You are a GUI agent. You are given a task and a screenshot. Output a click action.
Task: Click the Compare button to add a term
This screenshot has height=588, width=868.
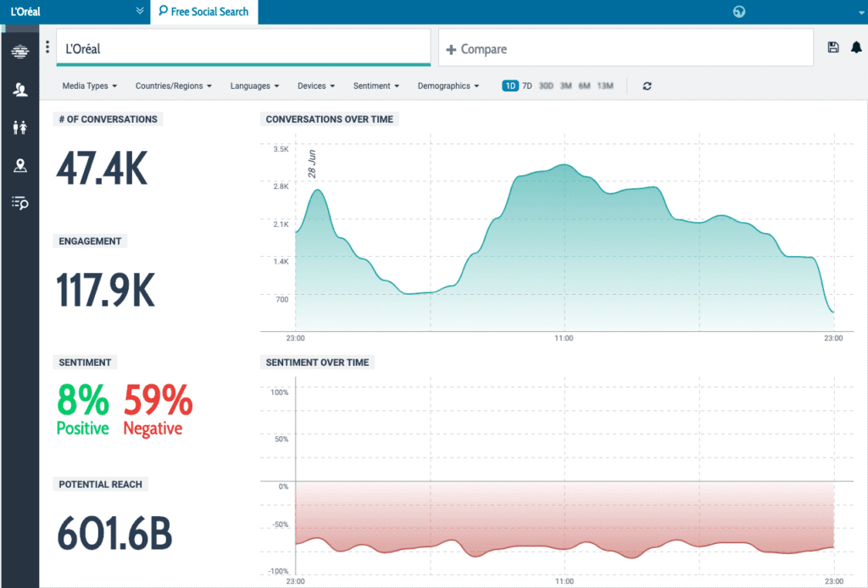[476, 49]
